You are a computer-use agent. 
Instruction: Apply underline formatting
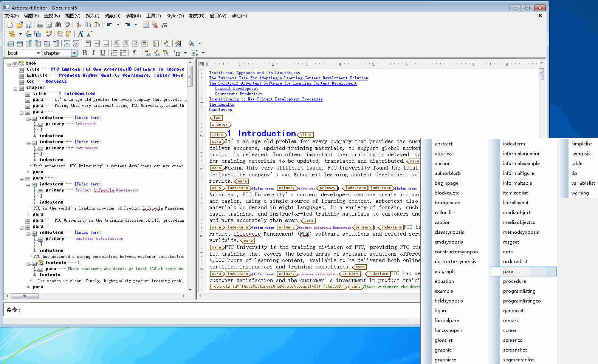102,53
